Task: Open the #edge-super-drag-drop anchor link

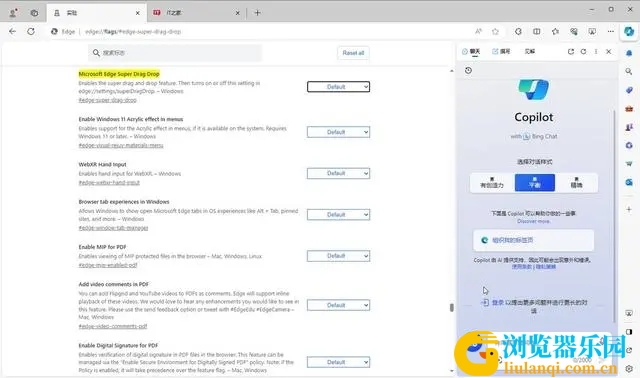Action: tap(107, 100)
